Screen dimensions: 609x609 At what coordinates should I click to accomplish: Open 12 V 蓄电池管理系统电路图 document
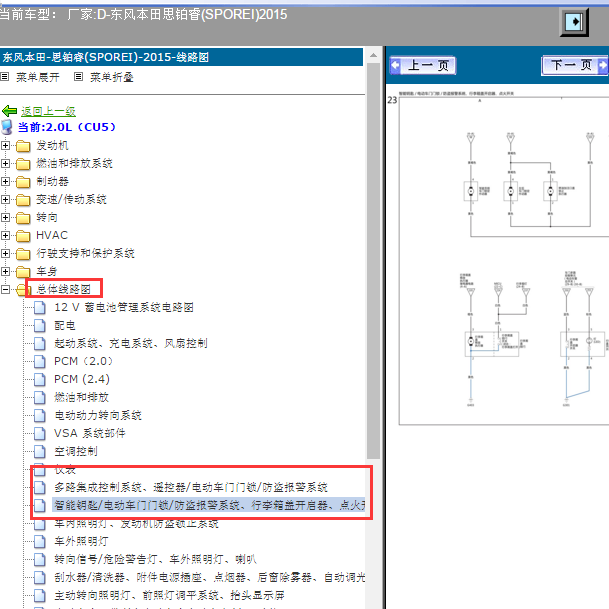[x=124, y=307]
